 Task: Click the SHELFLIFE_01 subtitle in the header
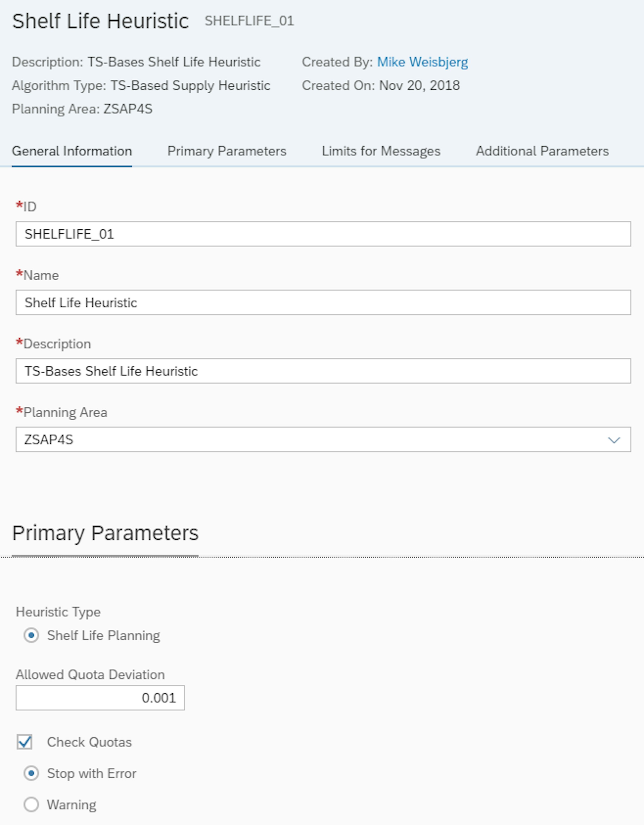point(249,21)
